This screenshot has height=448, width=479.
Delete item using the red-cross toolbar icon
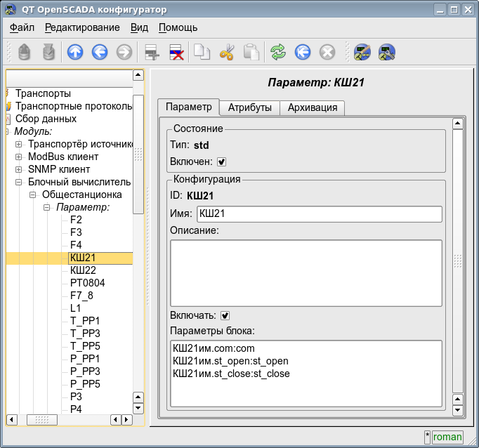[x=176, y=52]
